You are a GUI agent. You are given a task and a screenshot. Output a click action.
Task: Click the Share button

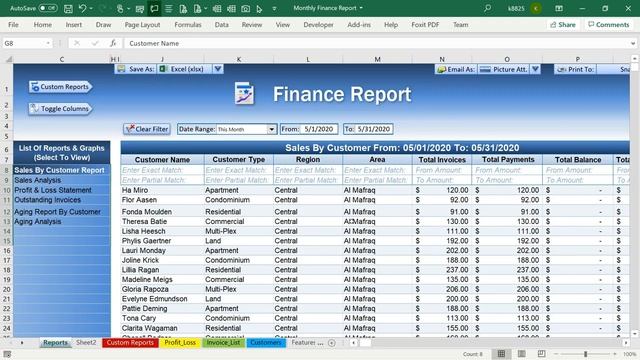click(x=563, y=25)
